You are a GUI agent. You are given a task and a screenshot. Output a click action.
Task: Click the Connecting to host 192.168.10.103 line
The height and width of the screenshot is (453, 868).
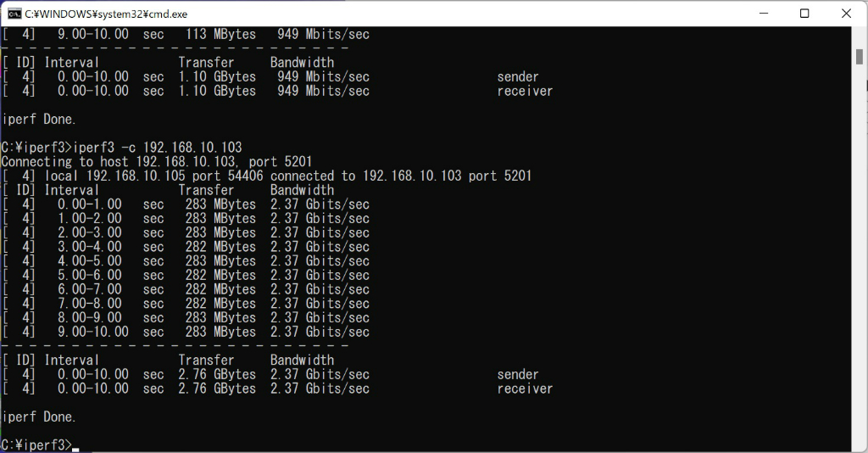157,162
